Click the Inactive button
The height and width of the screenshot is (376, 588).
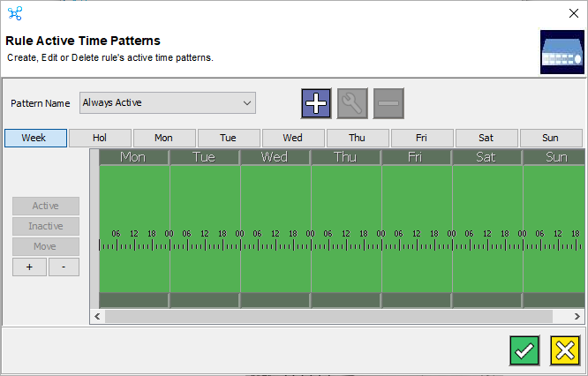point(46,226)
